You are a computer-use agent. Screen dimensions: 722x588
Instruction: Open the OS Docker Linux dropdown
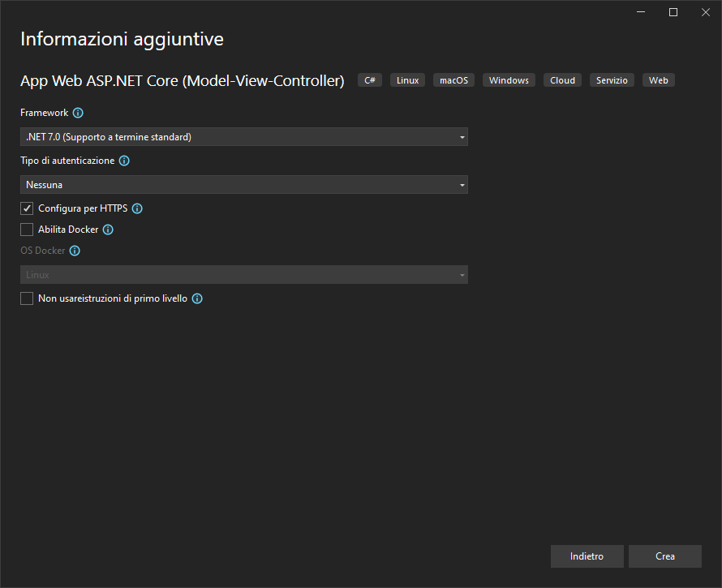244,275
